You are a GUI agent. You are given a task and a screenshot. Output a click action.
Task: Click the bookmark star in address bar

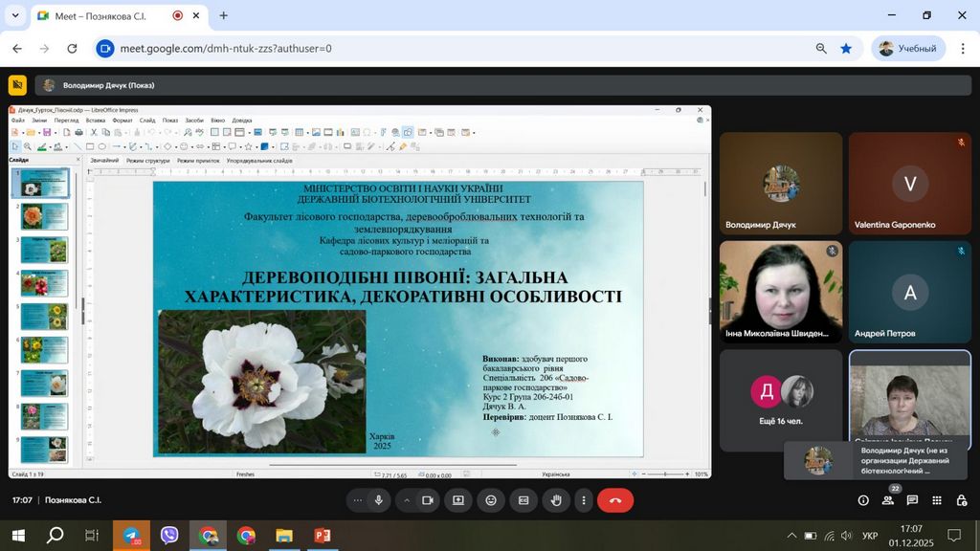846,48
